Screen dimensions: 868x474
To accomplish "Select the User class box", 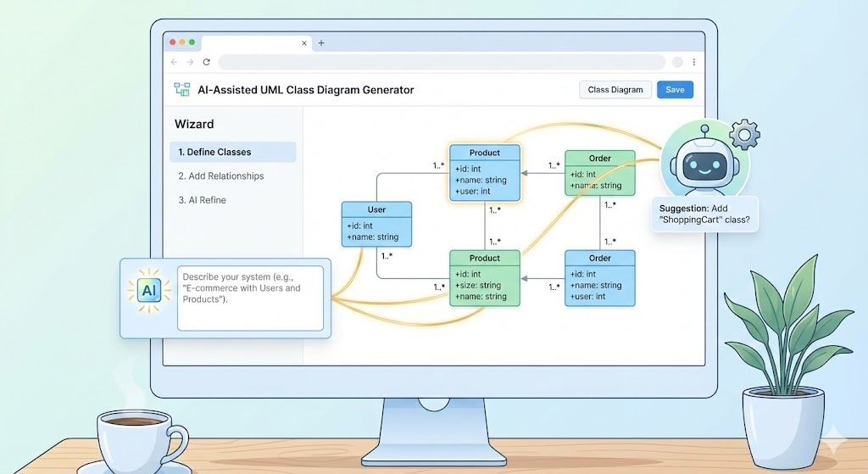I will (376, 224).
